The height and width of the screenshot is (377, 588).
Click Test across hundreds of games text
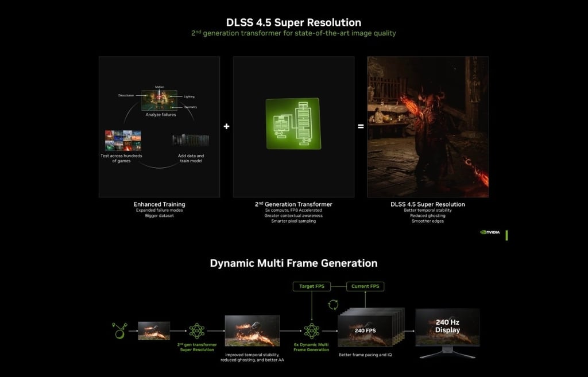coord(121,158)
